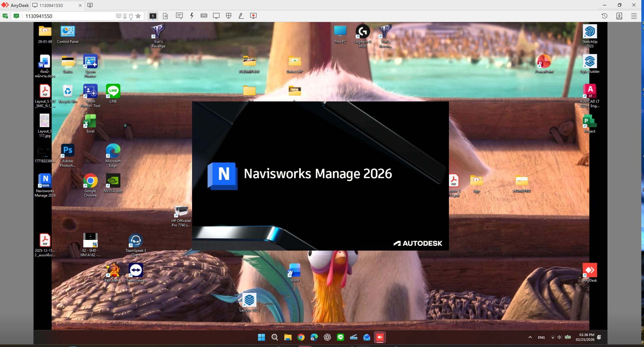
Task: Open the AnyDesk address book icon
Action: point(619,16)
